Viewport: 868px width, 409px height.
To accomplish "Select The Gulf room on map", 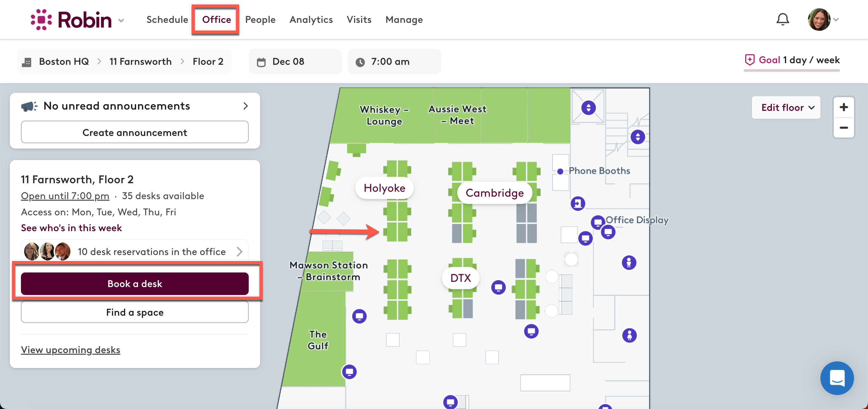I will click(x=318, y=340).
